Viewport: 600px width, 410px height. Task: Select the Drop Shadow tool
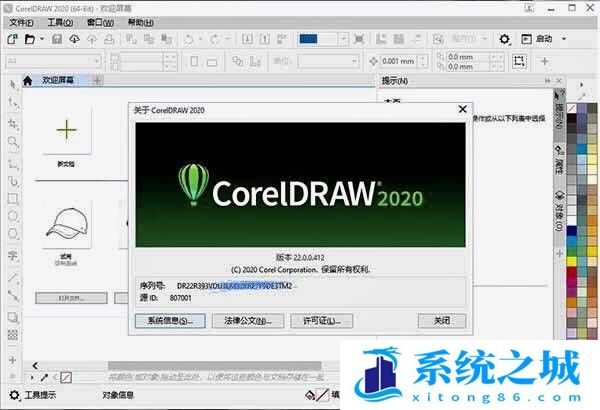click(13, 317)
